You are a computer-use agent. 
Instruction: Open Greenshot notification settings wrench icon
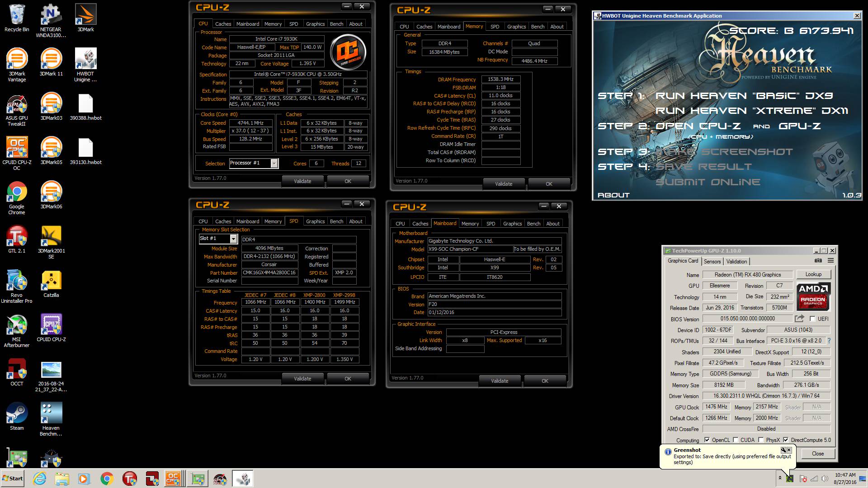[783, 450]
